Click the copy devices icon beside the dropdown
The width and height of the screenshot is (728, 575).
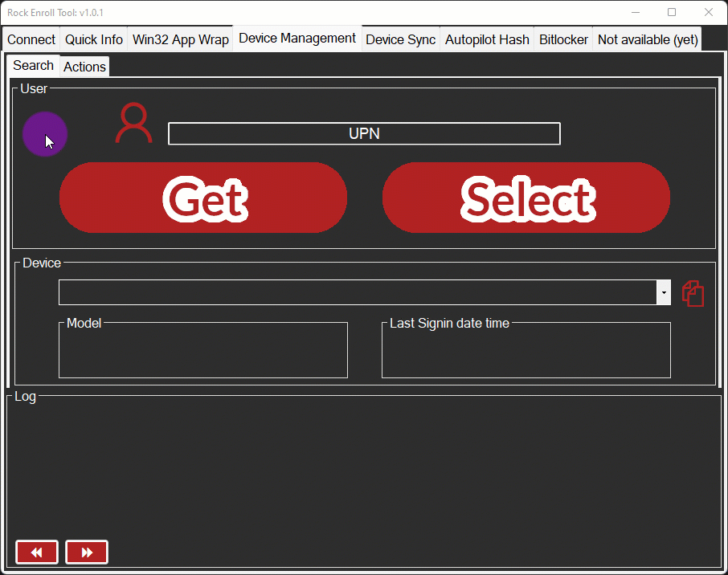(693, 293)
